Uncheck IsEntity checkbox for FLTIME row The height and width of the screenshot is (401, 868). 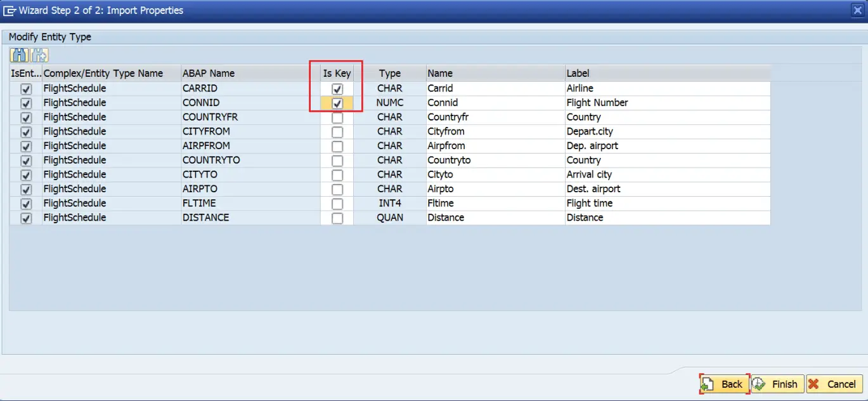coord(26,204)
